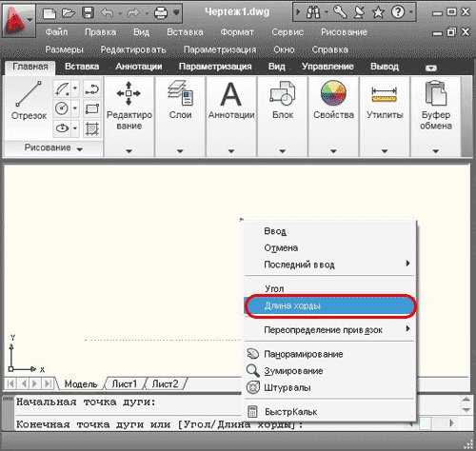Screen dimensions: 476x451
Task: Open the Свойства color wheel panel
Action: 333,93
